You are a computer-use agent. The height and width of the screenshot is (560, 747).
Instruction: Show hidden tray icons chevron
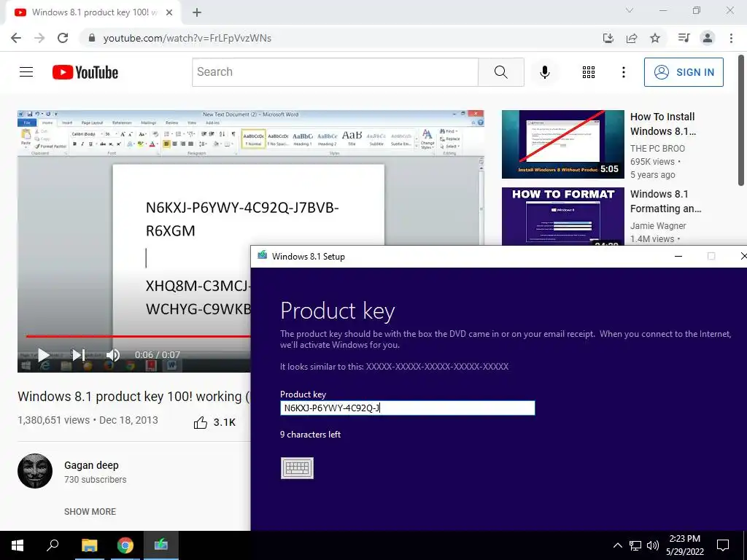617,545
